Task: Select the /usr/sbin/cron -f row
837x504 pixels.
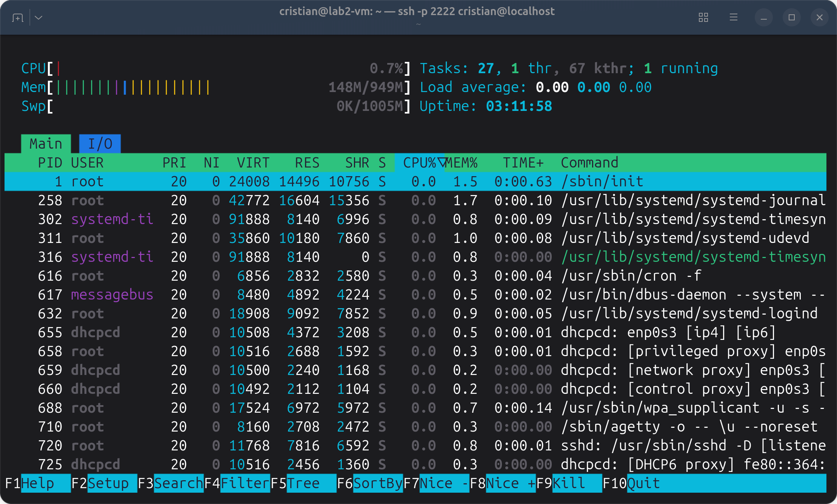Action: 415,276
